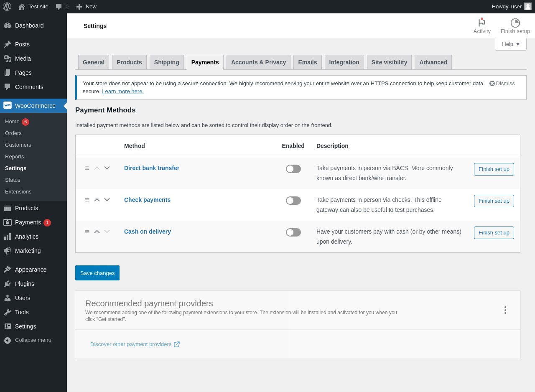Move Direct bank transfer down with chevron
535x392 pixels.
point(107,168)
